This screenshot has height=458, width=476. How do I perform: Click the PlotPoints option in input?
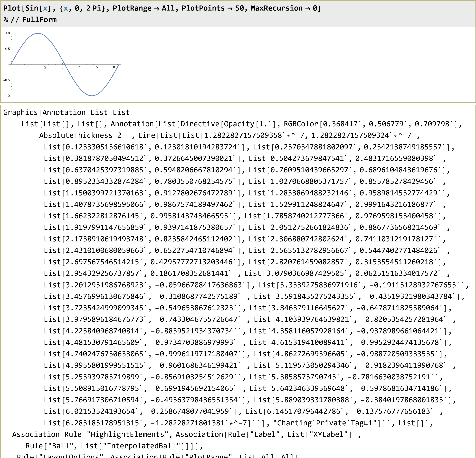pyautogui.click(x=203, y=8)
